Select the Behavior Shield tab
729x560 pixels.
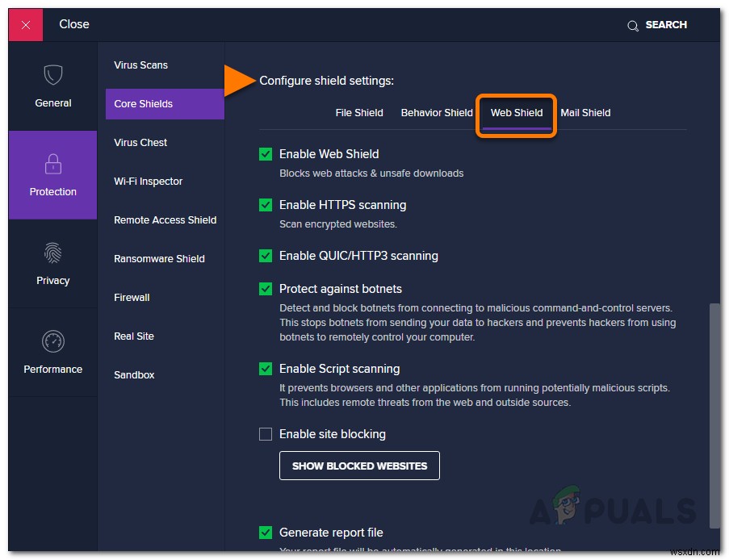click(437, 112)
